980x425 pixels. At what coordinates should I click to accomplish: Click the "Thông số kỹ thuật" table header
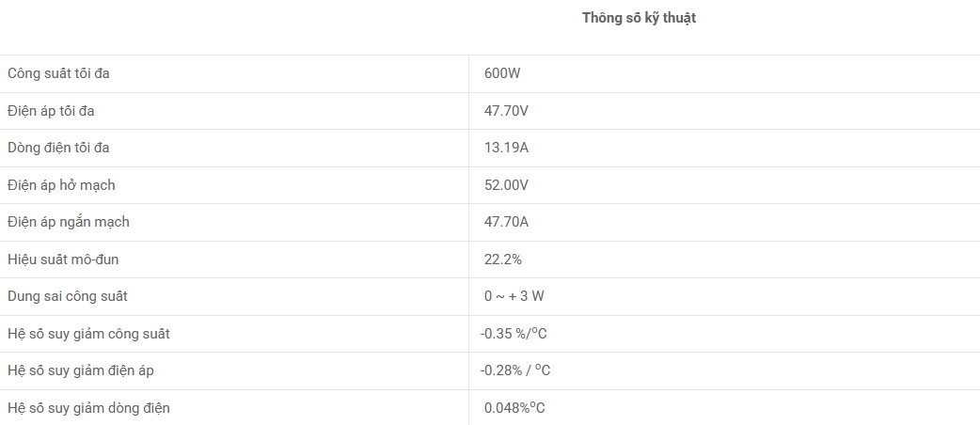pyautogui.click(x=639, y=18)
